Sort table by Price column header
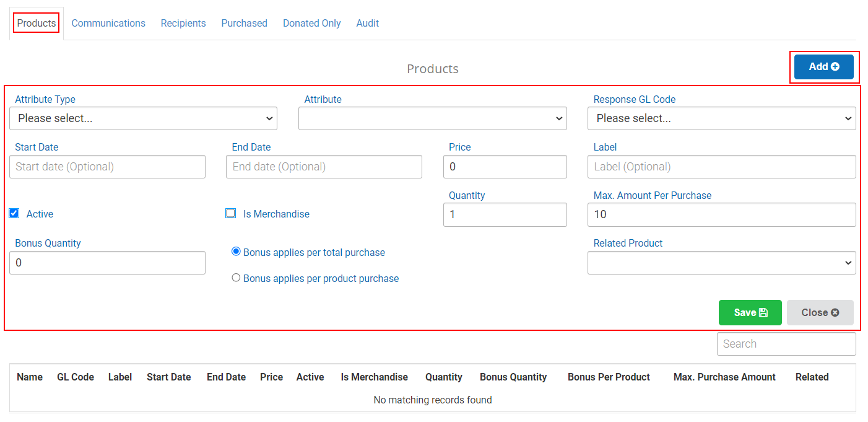 (x=271, y=377)
